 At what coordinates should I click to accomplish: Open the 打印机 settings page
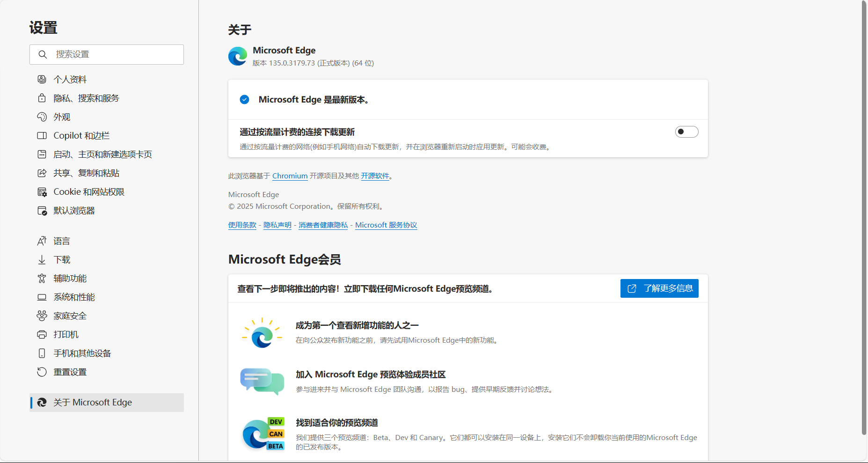[107, 334]
